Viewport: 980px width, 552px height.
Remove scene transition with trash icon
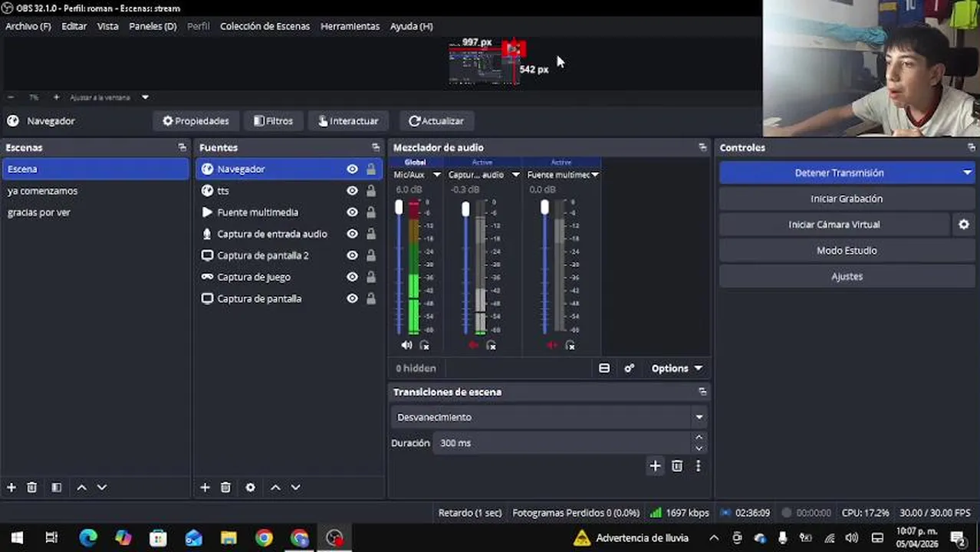[x=677, y=466]
